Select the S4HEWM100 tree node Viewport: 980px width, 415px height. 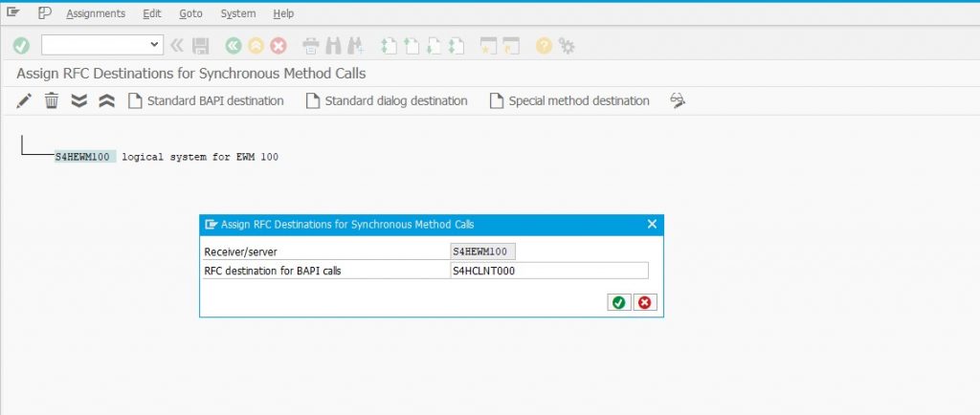point(85,157)
